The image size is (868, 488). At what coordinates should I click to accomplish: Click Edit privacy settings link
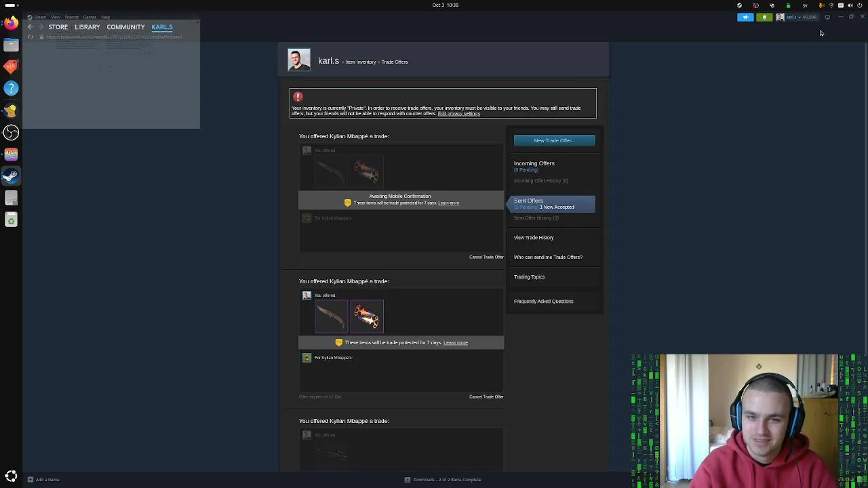(x=459, y=114)
